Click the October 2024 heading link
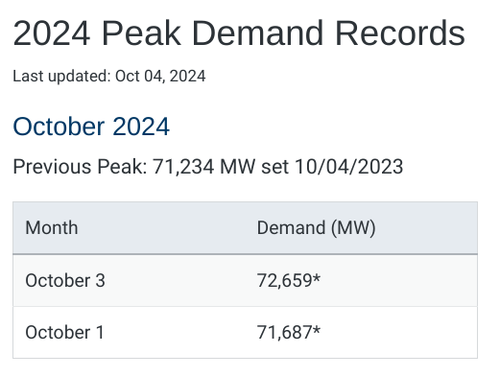Screen dimensions: 500x373 (x=91, y=126)
